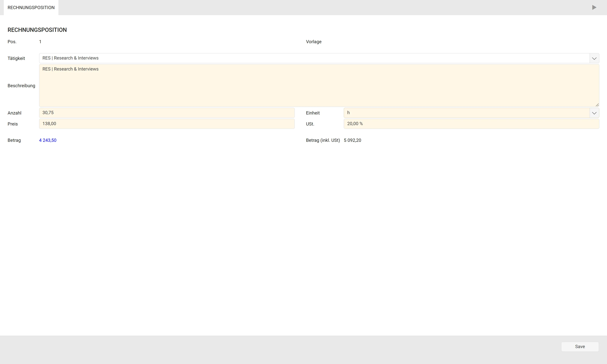Open the blue Betrag amount 4 243,50
This screenshot has width=607, height=364.
coord(48,140)
